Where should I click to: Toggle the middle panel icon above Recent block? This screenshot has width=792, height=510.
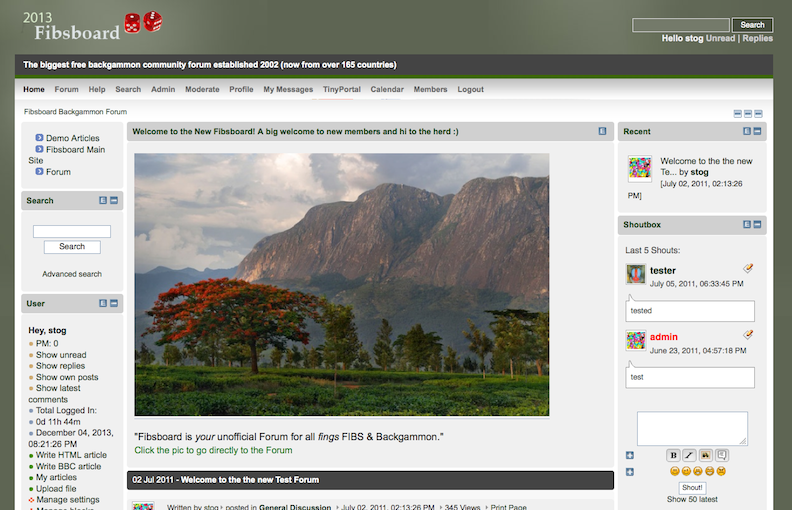point(748,114)
